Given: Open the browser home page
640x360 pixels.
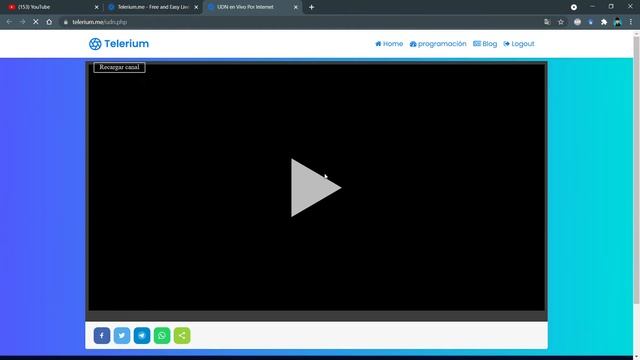Looking at the screenshot, I should [x=49, y=22].
